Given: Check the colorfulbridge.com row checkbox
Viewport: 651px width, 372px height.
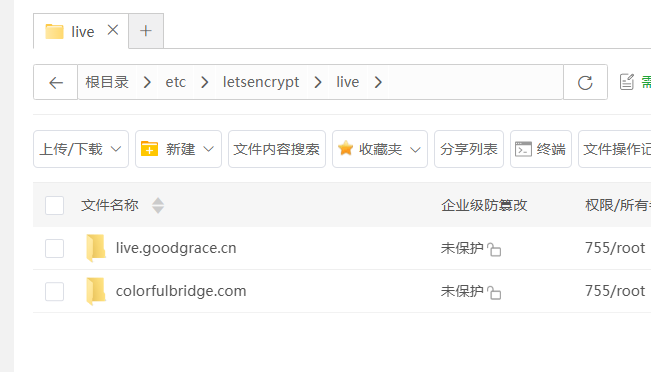Looking at the screenshot, I should point(54,291).
